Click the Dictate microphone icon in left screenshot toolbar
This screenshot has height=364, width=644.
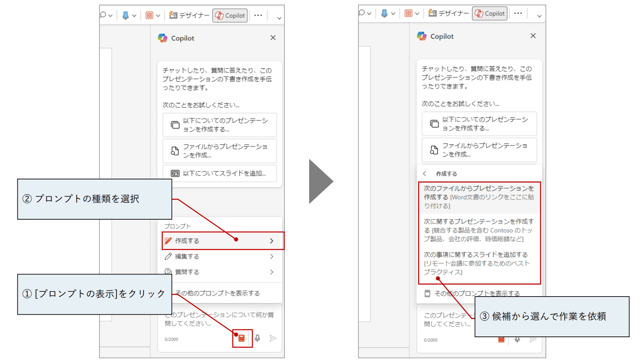tap(125, 15)
